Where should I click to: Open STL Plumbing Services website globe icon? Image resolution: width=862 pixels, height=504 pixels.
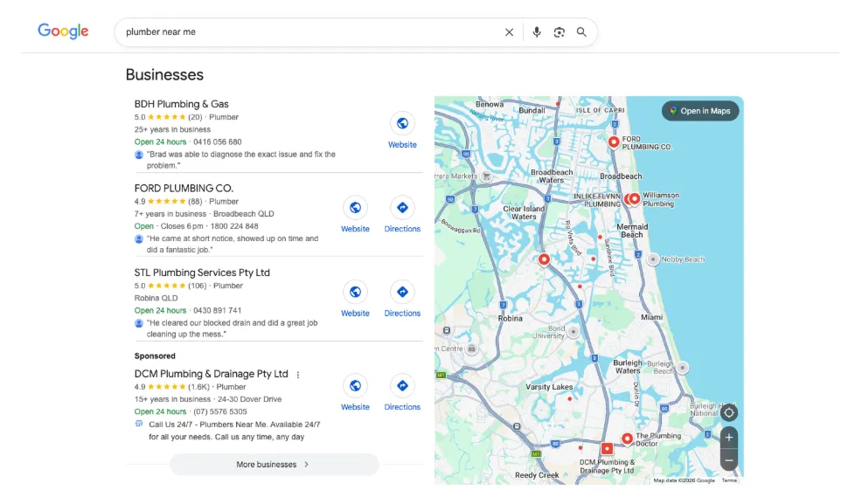pyautogui.click(x=355, y=292)
